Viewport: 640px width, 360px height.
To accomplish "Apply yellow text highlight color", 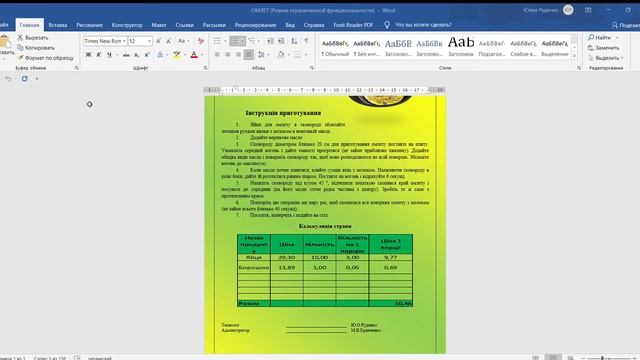I will 177,55.
